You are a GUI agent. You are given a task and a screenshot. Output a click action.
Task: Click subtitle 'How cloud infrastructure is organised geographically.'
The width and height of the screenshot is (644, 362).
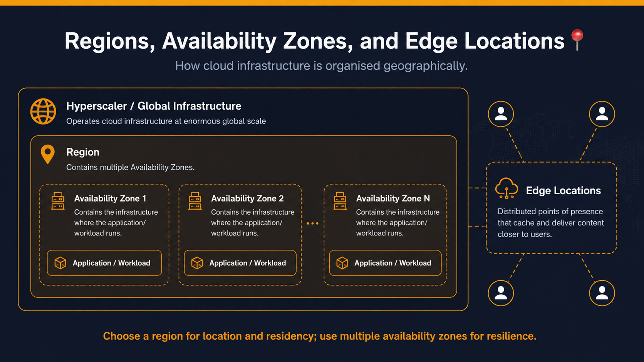tap(322, 66)
